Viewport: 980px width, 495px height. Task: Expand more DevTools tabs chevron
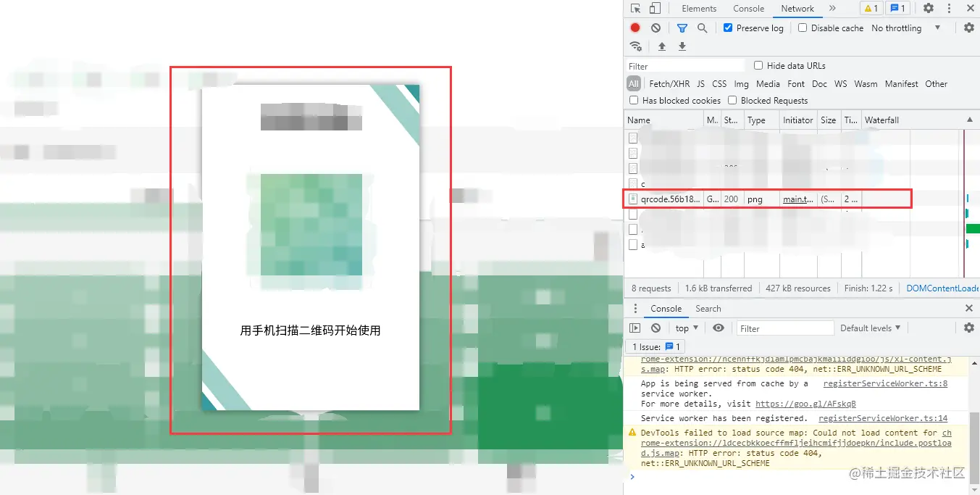832,9
